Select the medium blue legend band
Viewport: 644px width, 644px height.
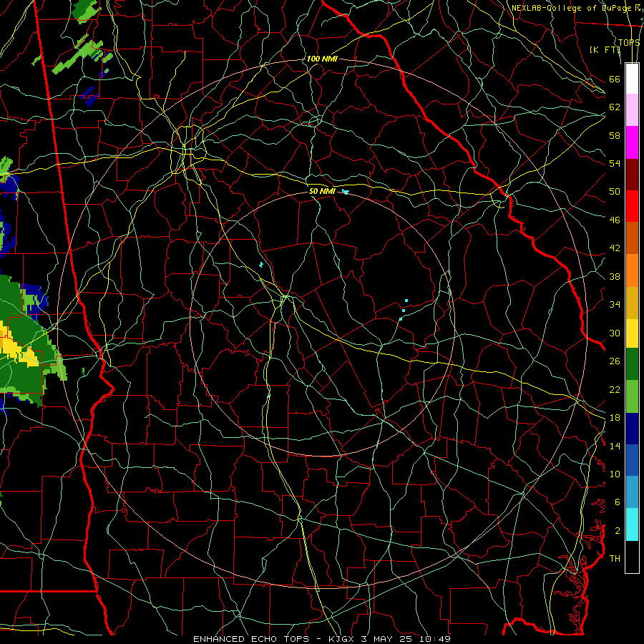coord(632,460)
